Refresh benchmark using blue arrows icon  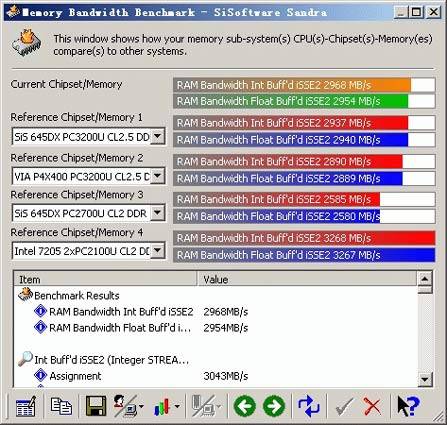[x=309, y=406]
